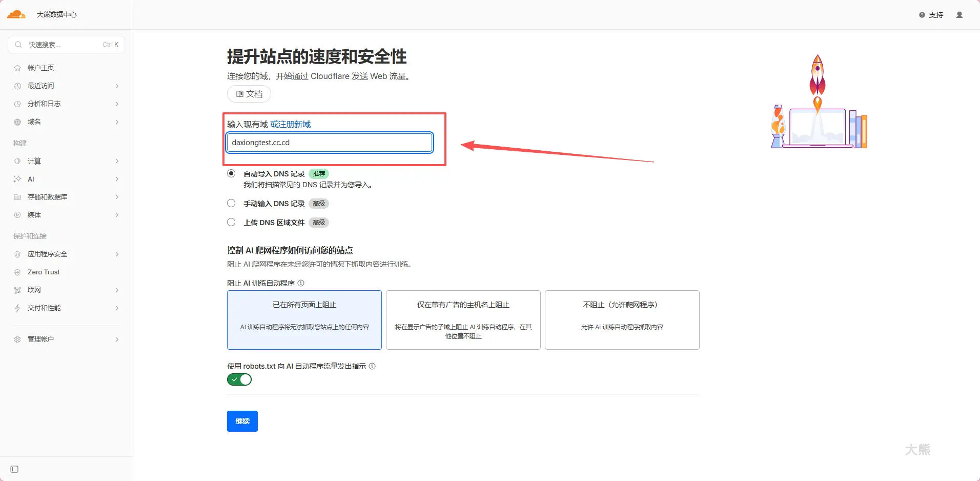Open 存储和数据库 in sidebar

(x=47, y=197)
